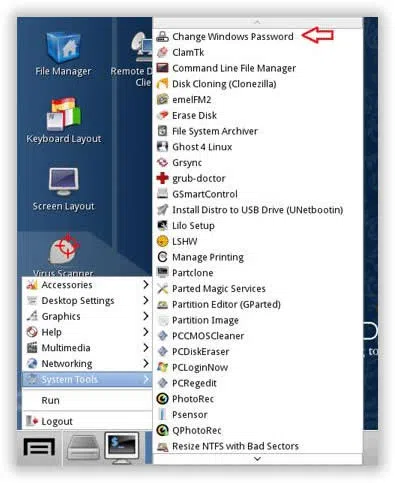
Task: Click the red cross grub-doctor icon
Action: tap(162, 178)
